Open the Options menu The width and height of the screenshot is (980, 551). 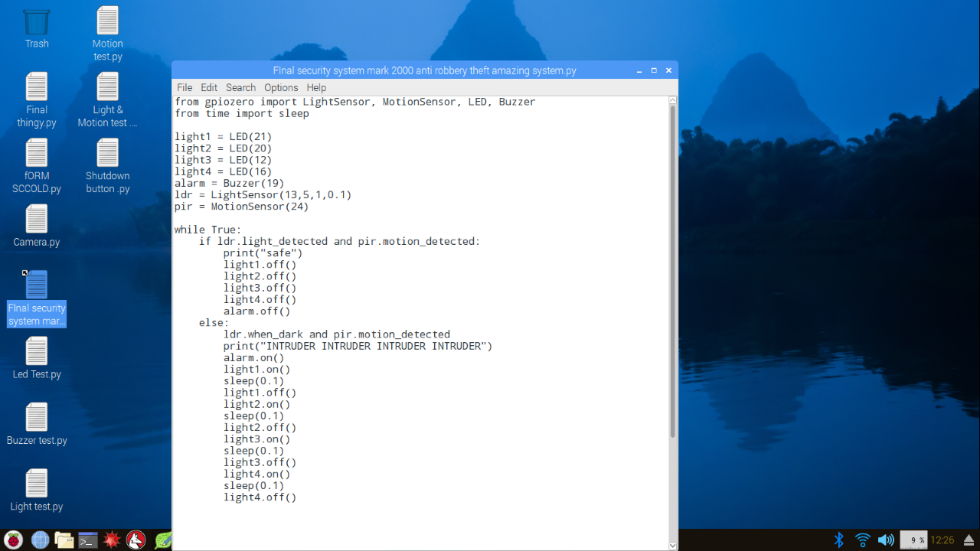click(280, 87)
